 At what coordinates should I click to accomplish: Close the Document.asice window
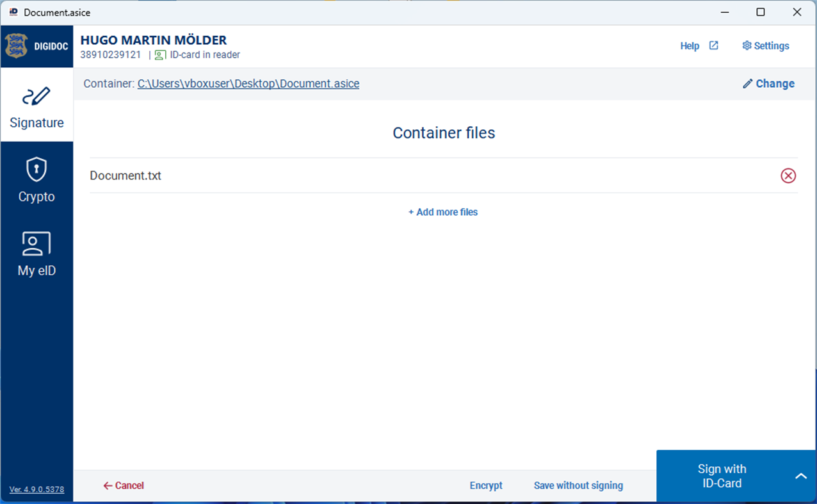(x=797, y=12)
